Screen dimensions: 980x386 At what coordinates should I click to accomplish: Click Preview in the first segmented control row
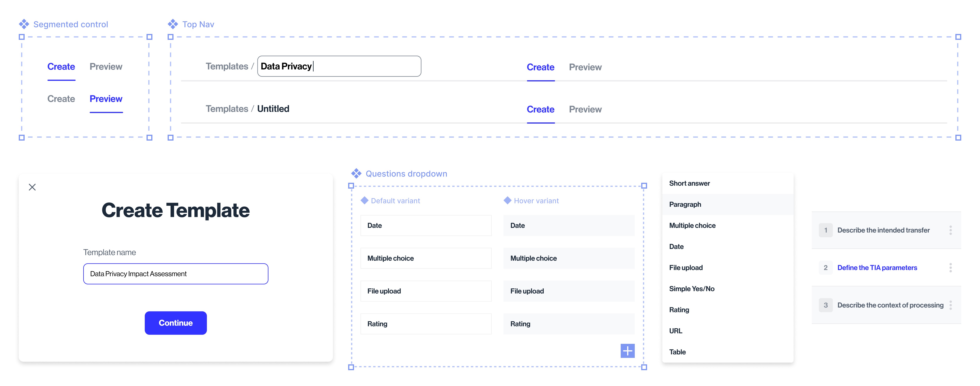[106, 67]
